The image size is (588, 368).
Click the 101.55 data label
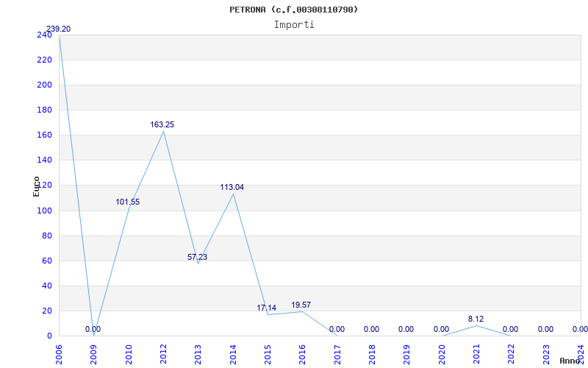[x=127, y=202]
